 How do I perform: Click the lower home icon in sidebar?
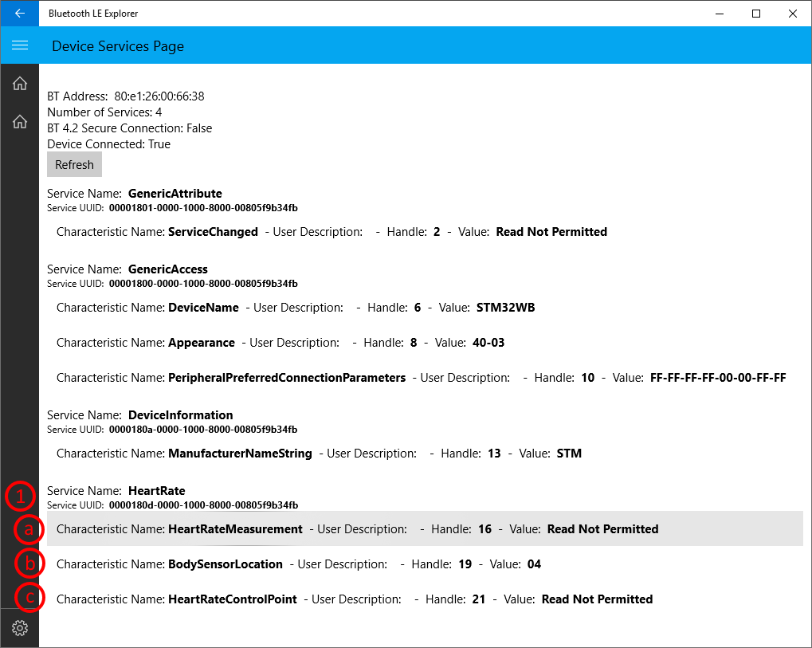(x=20, y=122)
